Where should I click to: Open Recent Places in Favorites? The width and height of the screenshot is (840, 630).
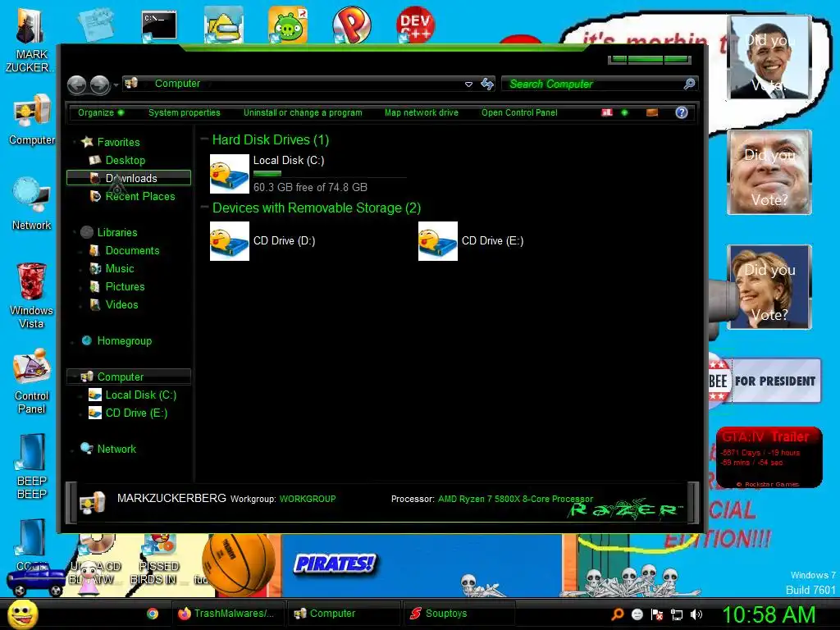point(139,197)
